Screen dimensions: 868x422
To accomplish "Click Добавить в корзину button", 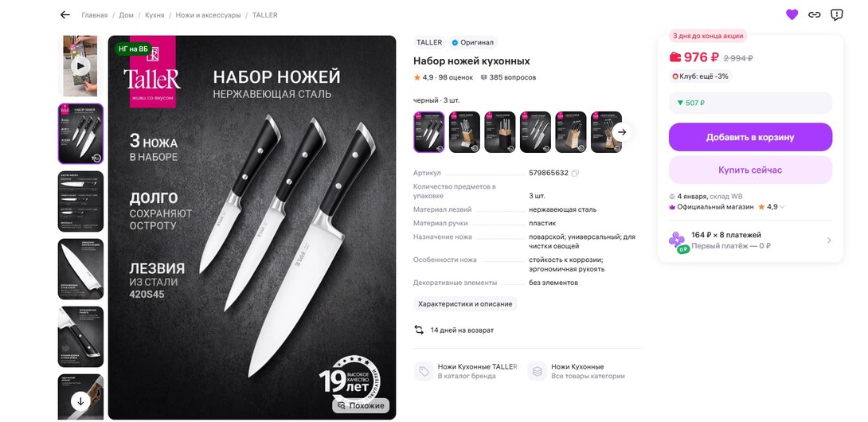I will [750, 137].
